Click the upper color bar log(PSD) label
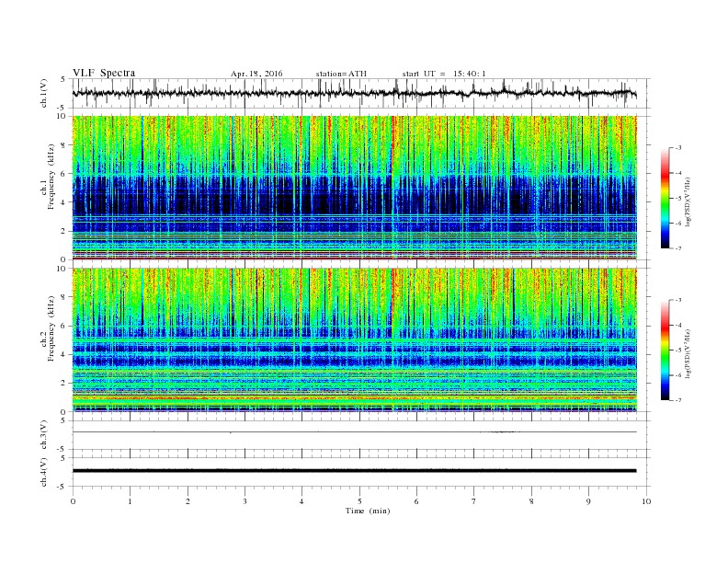This screenshot has width=728, height=563. tap(688, 202)
